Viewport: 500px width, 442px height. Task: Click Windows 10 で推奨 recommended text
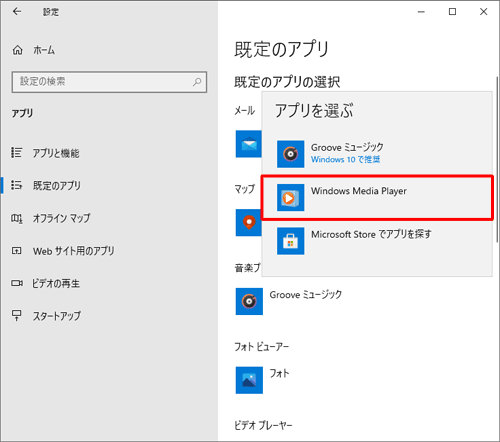click(345, 160)
